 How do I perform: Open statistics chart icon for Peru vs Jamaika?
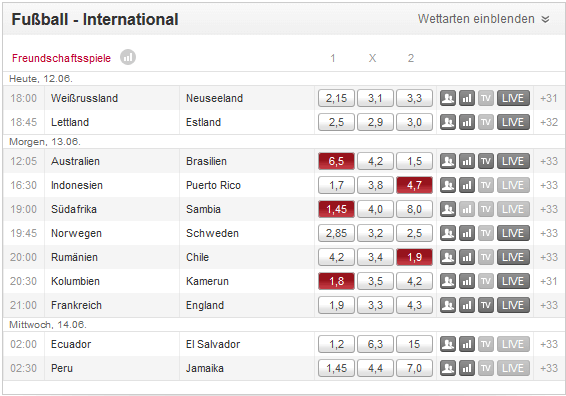point(467,368)
